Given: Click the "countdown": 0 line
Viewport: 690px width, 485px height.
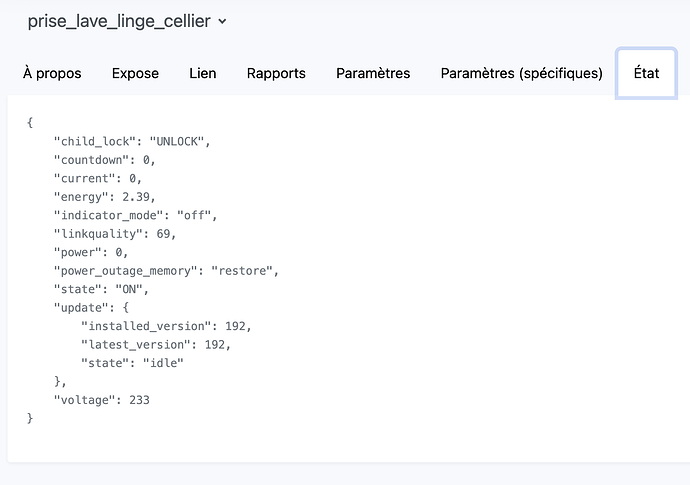Looking at the screenshot, I should point(104,160).
